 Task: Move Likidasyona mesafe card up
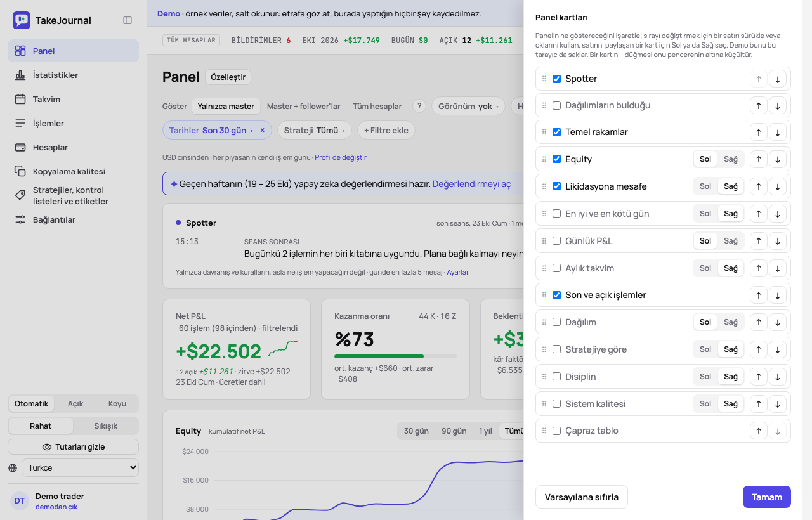tap(758, 186)
